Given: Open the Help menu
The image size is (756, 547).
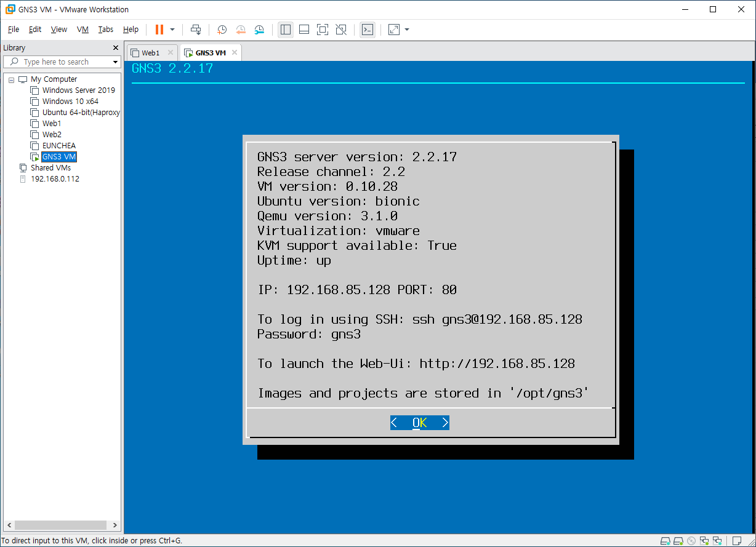Looking at the screenshot, I should [131, 30].
